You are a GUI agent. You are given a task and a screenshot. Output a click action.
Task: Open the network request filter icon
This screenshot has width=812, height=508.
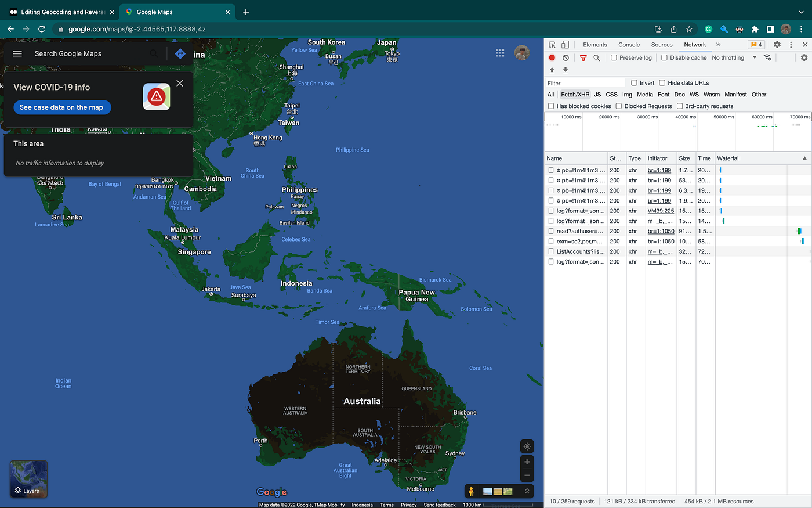583,57
